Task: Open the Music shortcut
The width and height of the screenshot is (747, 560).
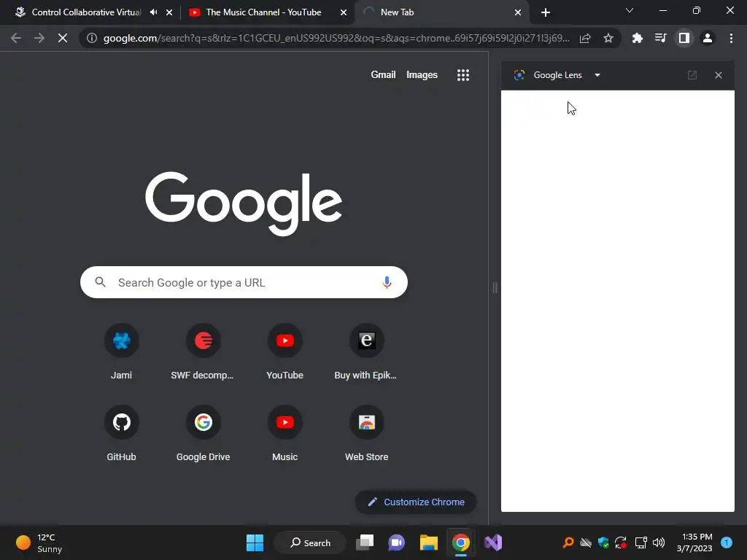Action: 285,434
